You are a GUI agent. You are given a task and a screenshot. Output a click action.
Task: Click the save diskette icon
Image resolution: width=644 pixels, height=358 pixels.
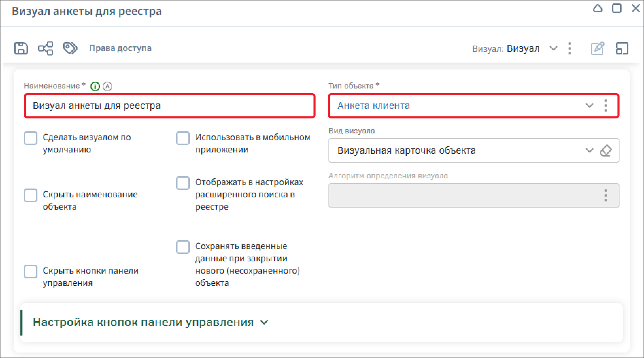tap(21, 48)
